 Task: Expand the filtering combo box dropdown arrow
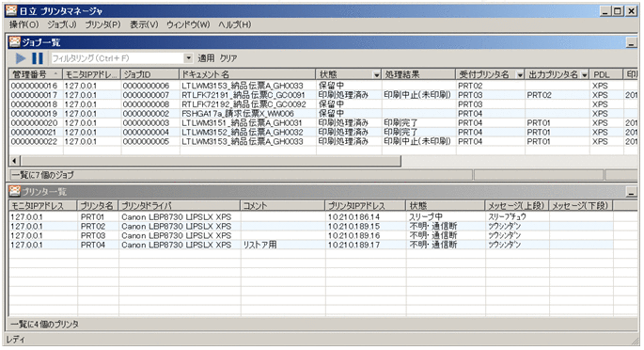189,58
